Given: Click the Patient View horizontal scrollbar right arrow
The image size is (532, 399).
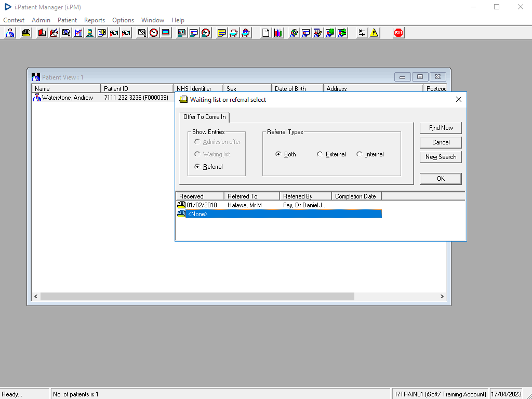Looking at the screenshot, I should point(442,297).
